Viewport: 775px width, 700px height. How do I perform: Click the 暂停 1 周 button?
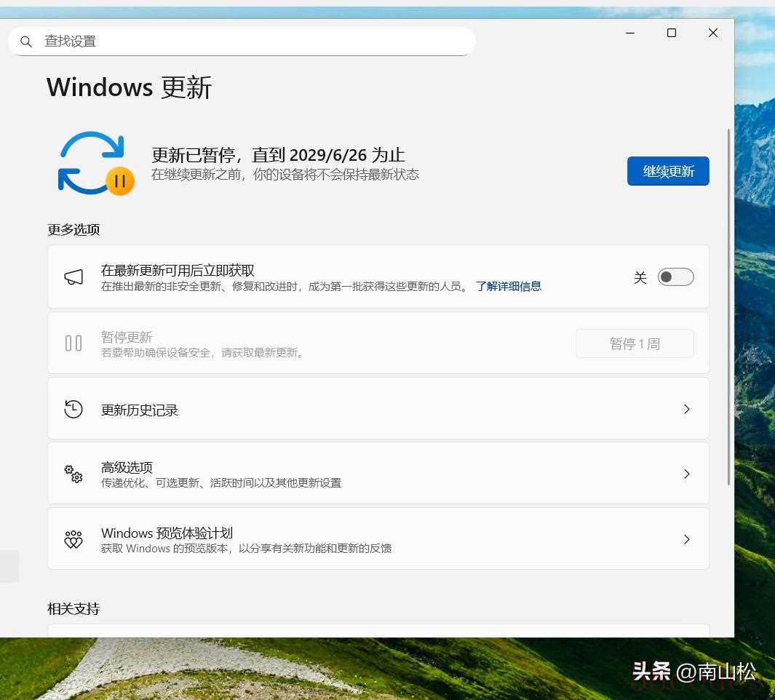(x=635, y=343)
